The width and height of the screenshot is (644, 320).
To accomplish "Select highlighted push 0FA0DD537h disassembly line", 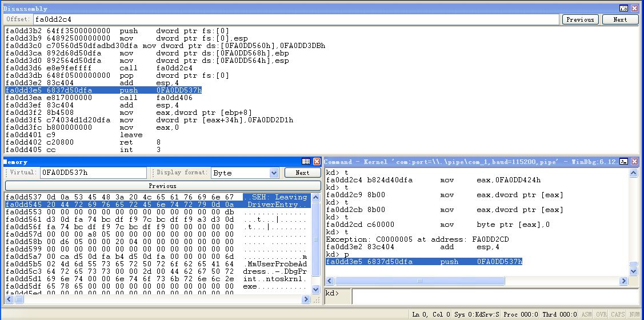I will [x=103, y=90].
